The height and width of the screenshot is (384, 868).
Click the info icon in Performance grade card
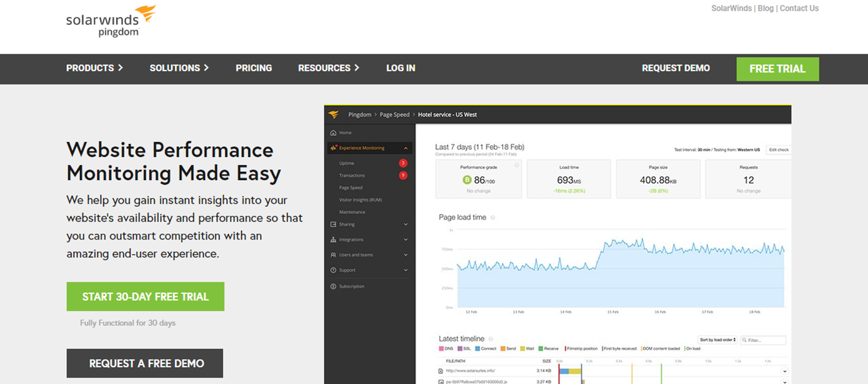pos(517,165)
